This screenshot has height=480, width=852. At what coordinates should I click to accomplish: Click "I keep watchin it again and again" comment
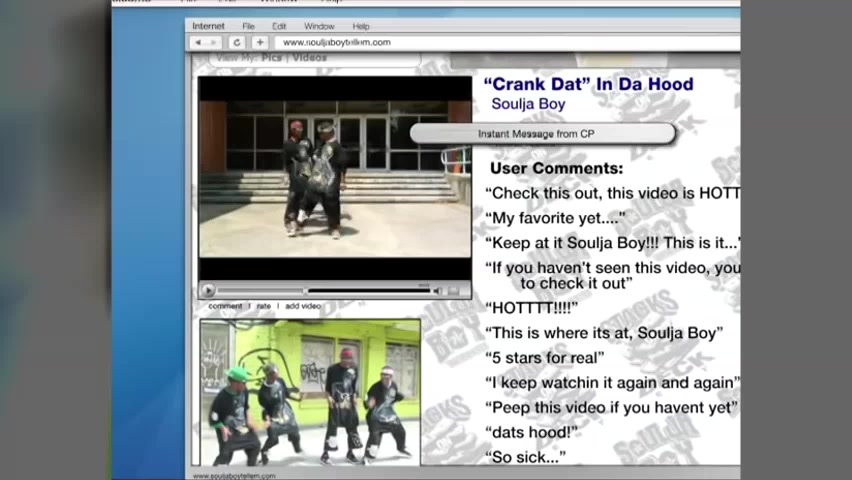612,383
